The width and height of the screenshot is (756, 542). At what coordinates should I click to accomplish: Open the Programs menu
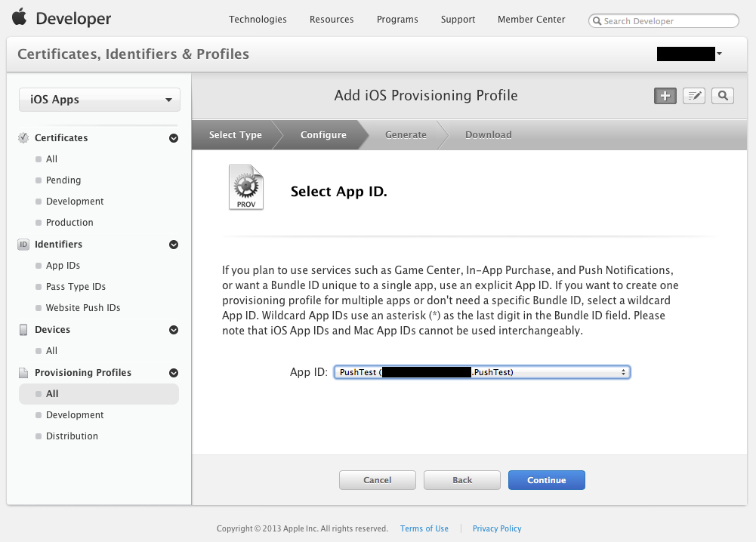click(397, 20)
